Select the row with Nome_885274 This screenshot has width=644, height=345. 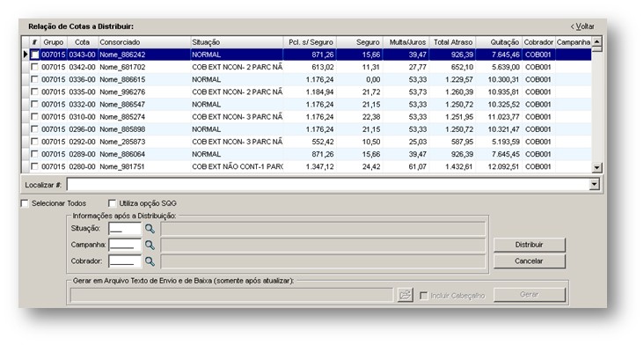tap(307, 117)
